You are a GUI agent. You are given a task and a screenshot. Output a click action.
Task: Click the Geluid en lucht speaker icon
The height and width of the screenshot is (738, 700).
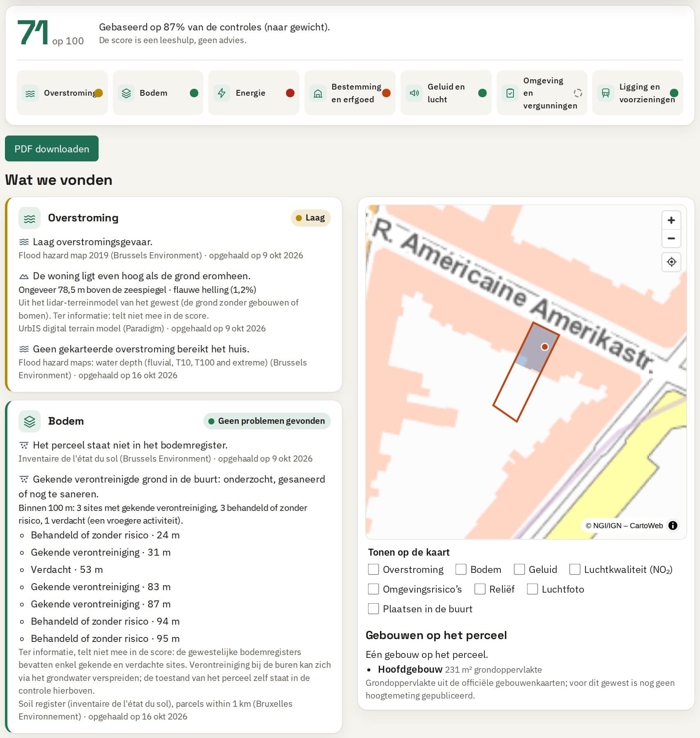414,93
